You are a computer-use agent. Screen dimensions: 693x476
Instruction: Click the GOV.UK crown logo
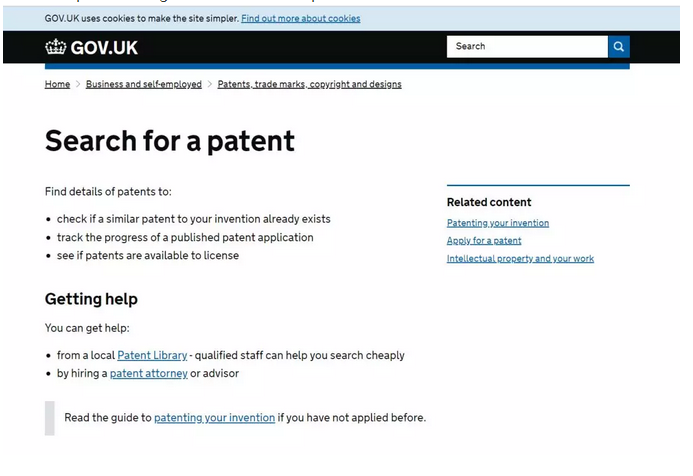56,47
